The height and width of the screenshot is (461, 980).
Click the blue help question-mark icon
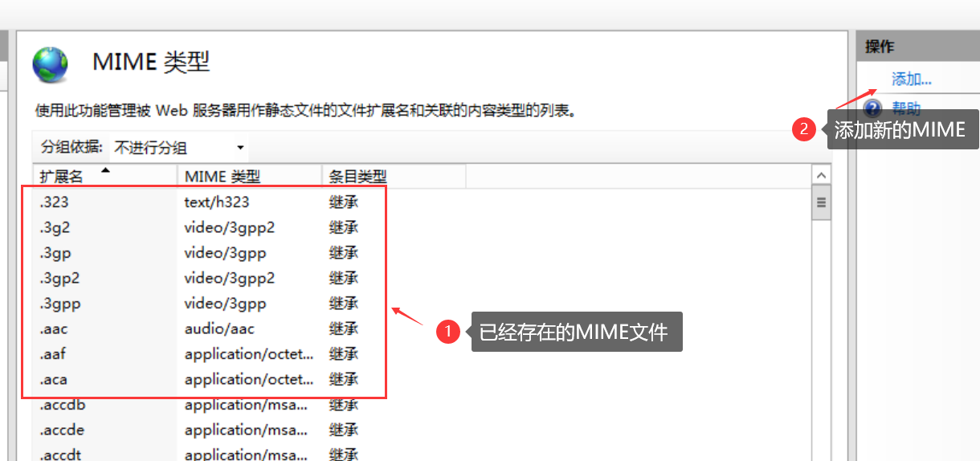click(x=873, y=108)
